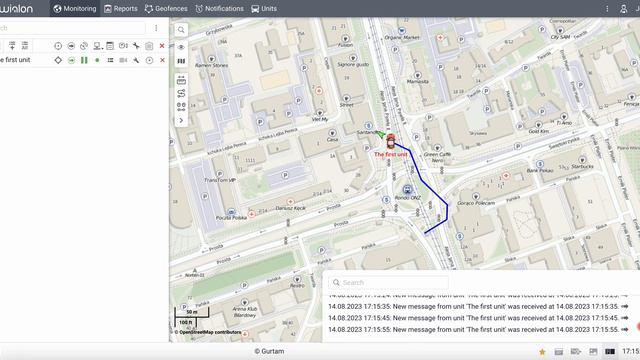Click the log search field

click(x=389, y=282)
